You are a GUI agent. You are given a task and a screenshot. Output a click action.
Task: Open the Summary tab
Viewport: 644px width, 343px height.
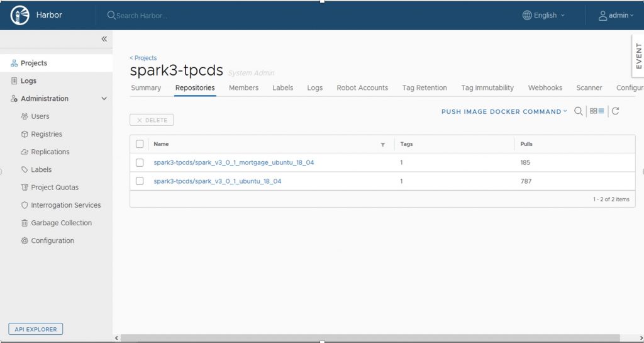(x=146, y=88)
